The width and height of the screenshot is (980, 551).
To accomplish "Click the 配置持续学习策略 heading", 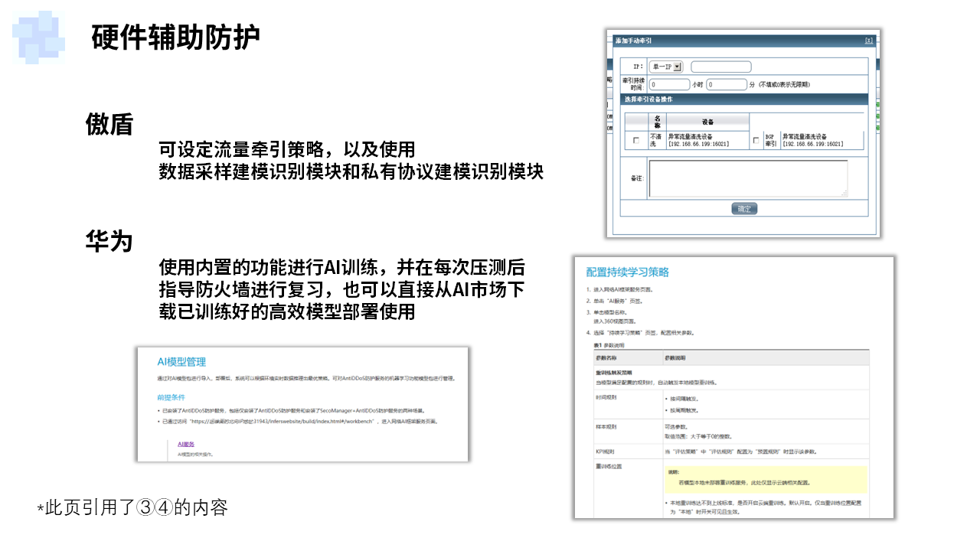I will tap(628, 272).
